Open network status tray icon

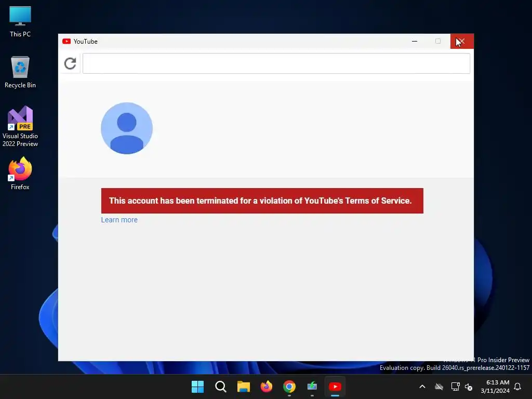coord(455,387)
